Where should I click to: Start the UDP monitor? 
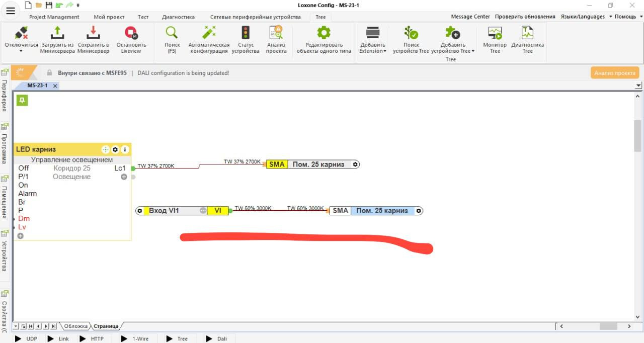click(x=26, y=338)
